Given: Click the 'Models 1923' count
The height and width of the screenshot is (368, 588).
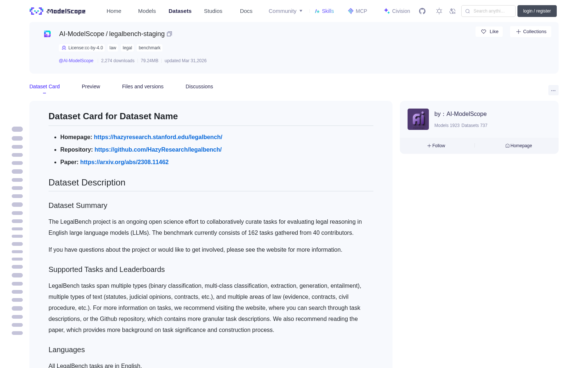Looking at the screenshot, I should pos(447,125).
